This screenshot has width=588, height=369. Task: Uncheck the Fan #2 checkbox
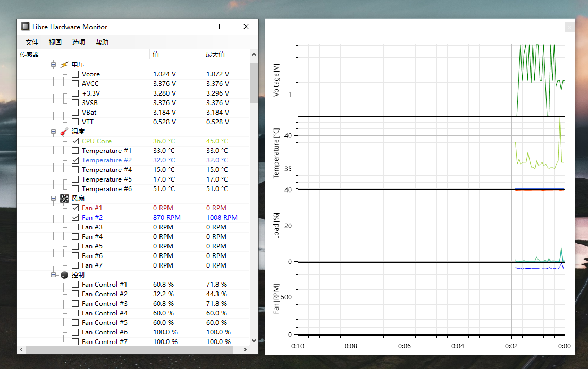[x=75, y=218]
